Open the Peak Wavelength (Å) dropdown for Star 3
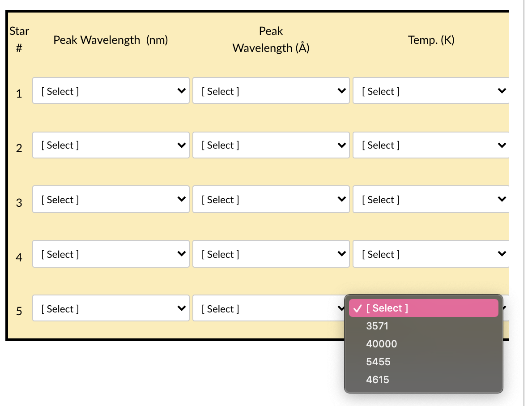Screen dimensions: 532x406 (271, 199)
